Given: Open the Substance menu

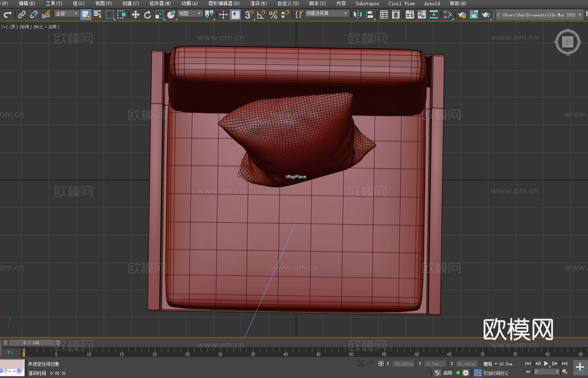Looking at the screenshot, I should 367,3.
